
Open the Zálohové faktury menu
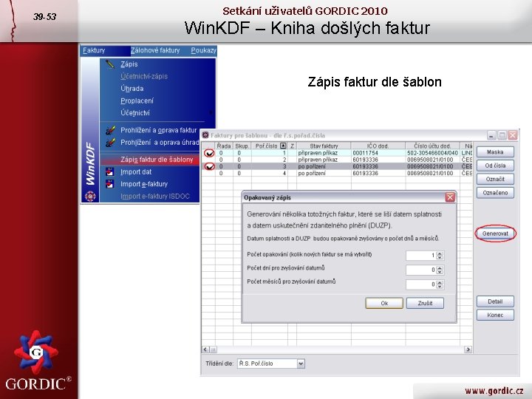[155, 50]
